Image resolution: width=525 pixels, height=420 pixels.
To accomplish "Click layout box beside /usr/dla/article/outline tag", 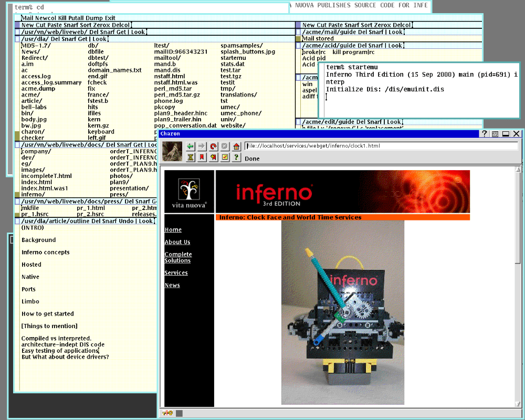I will [17, 221].
